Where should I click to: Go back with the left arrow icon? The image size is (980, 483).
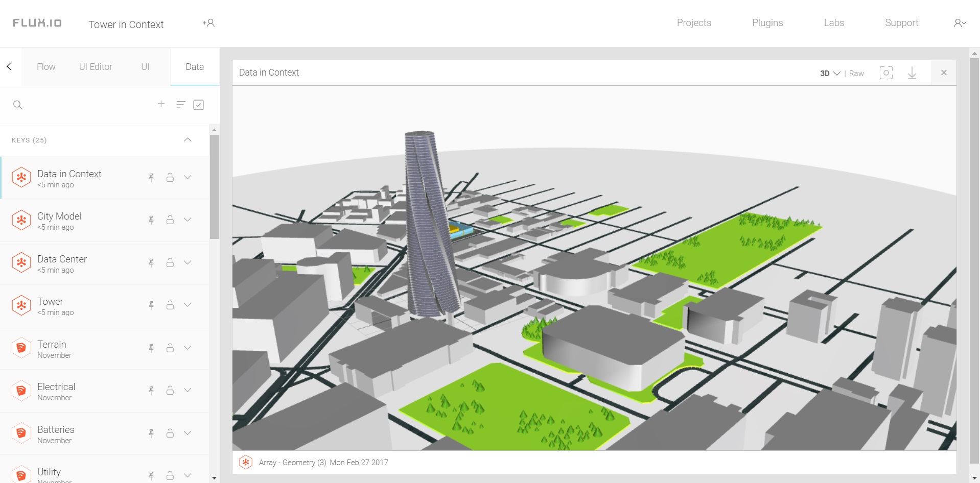(9, 66)
